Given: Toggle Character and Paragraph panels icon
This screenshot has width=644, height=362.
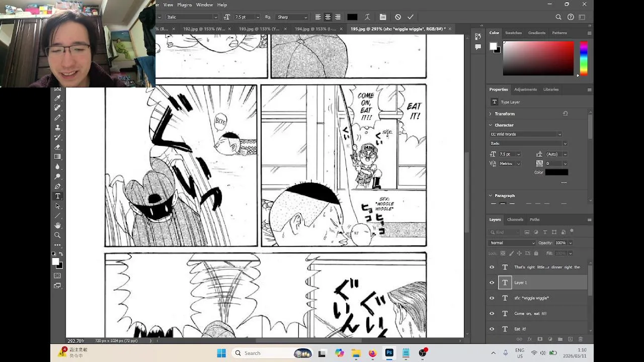Looking at the screenshot, I should pos(383,17).
